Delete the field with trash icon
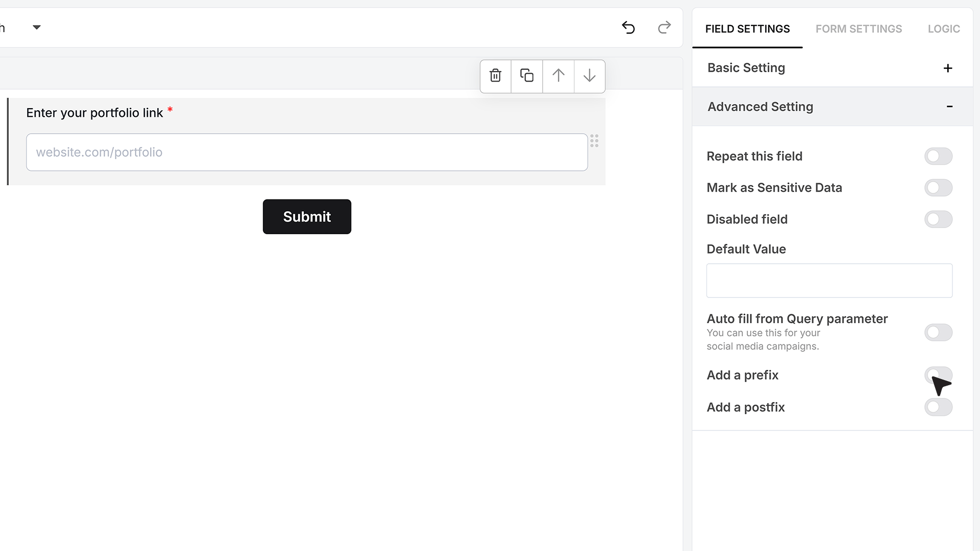The height and width of the screenshot is (551, 980). (495, 76)
